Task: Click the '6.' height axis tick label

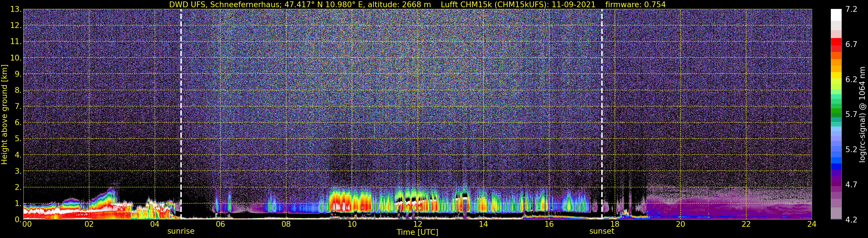Action: [x=18, y=123]
